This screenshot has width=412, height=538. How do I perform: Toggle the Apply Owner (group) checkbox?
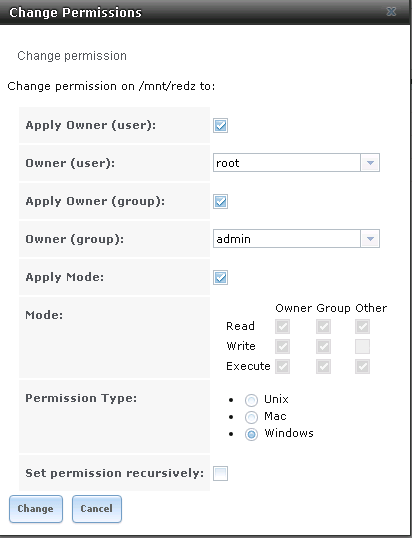coord(220,201)
